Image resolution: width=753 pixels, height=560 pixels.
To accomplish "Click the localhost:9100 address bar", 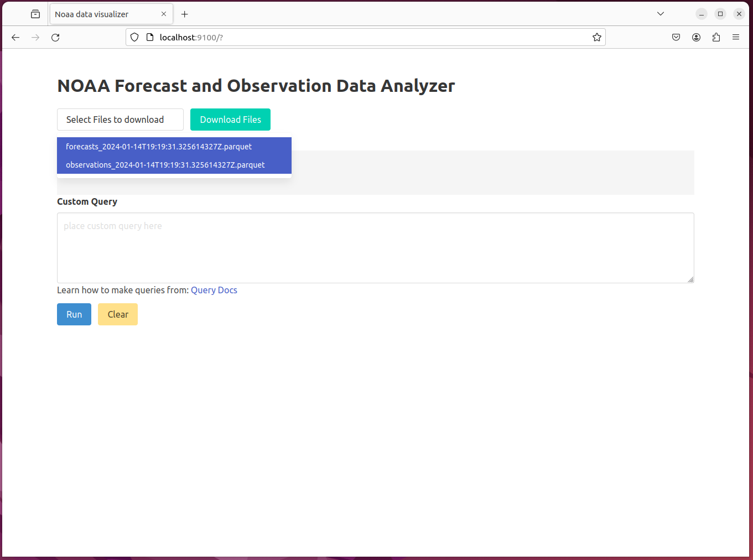I will point(365,37).
